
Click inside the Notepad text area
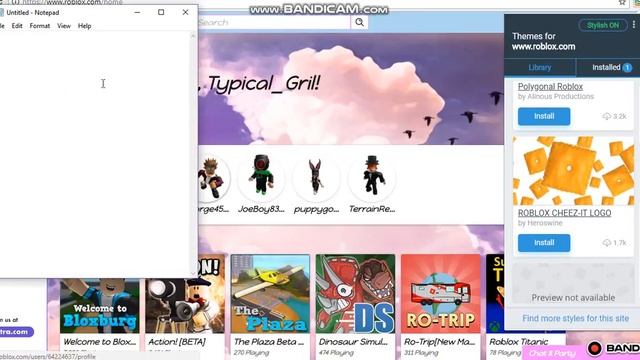click(95, 155)
